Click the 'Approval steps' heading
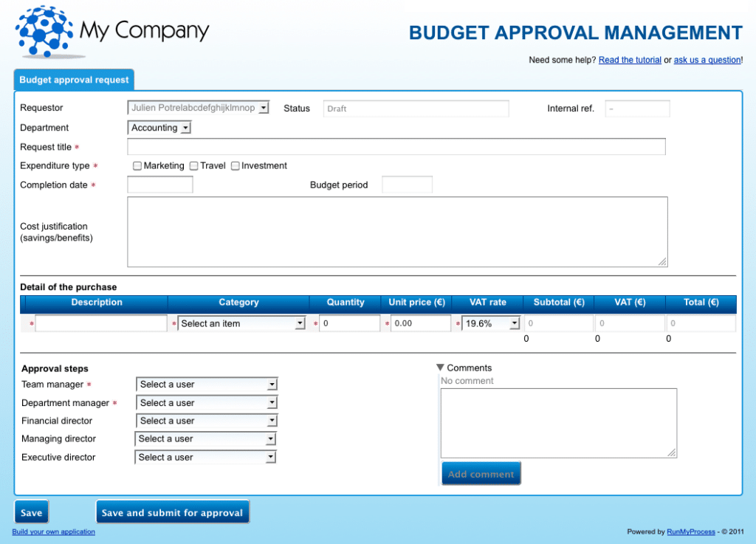Screen dimensions: 756x544 tap(55, 368)
